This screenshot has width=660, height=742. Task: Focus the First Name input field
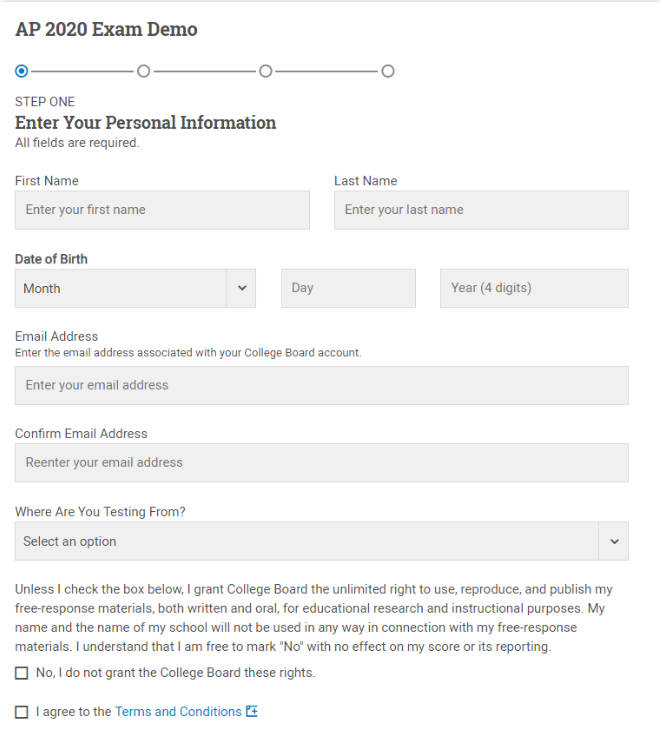click(x=162, y=210)
